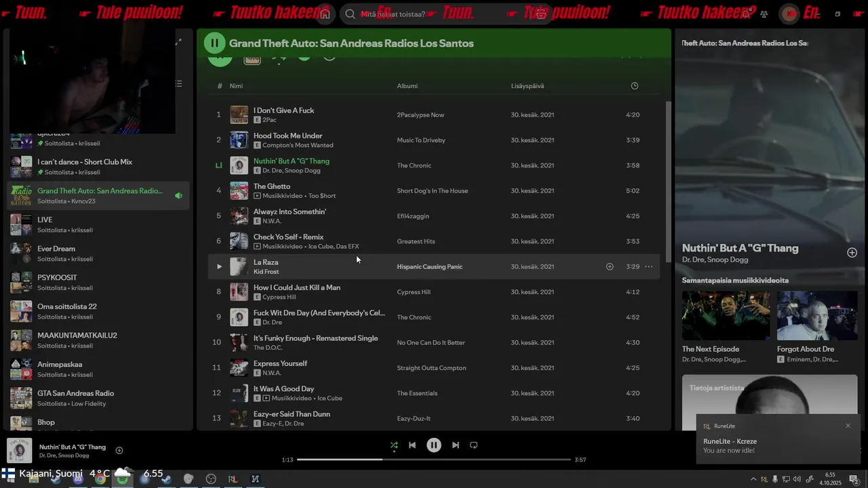Toggle repeat mode
This screenshot has width=868, height=488.
coord(474,445)
